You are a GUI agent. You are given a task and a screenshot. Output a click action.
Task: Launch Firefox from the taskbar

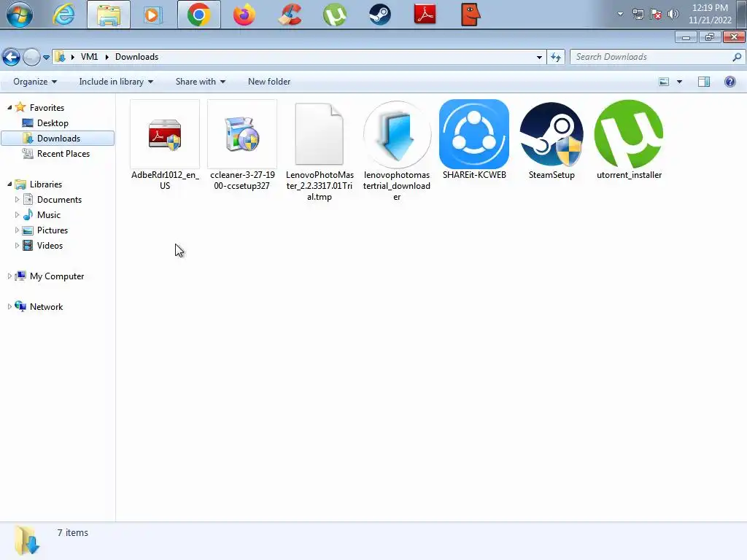[244, 15]
